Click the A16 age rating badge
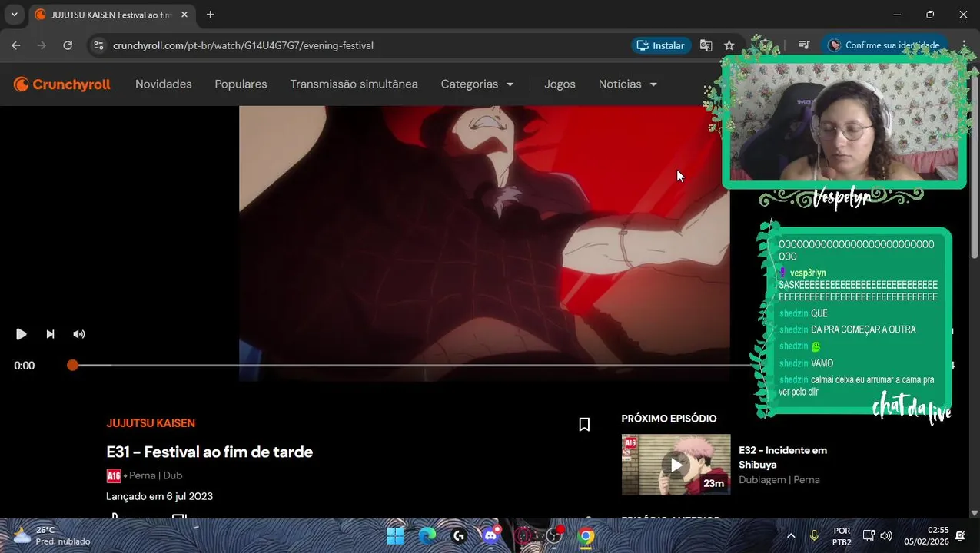 (114, 475)
